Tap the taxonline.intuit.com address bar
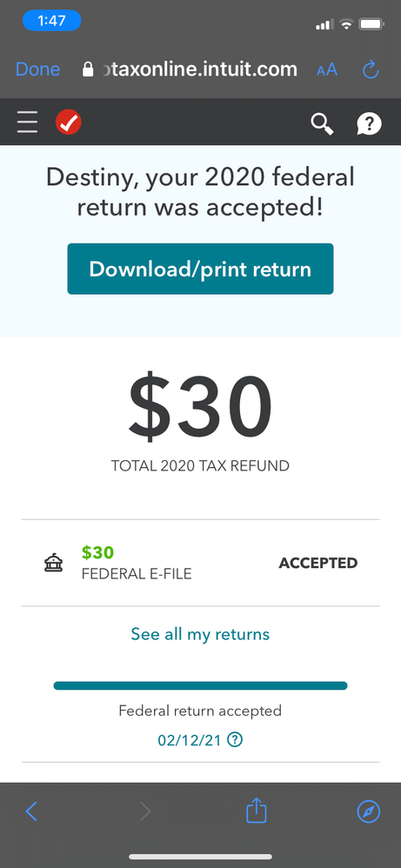The width and height of the screenshot is (401, 868). point(190,70)
